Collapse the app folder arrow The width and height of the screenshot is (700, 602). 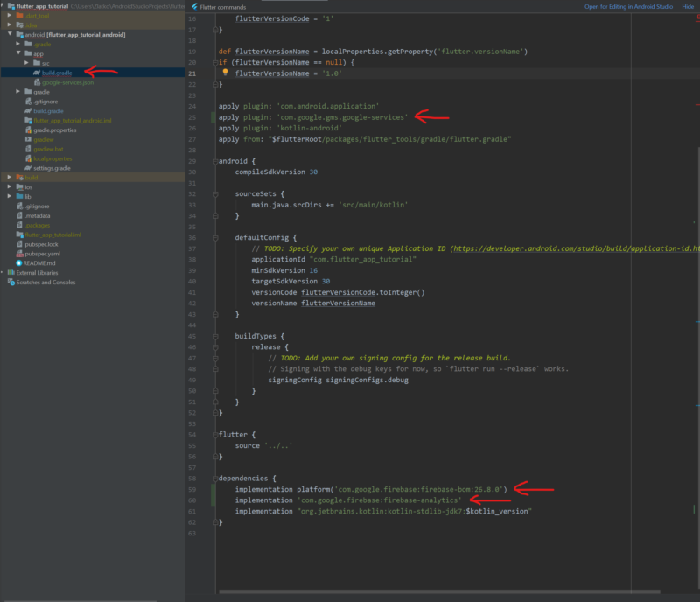pos(18,53)
